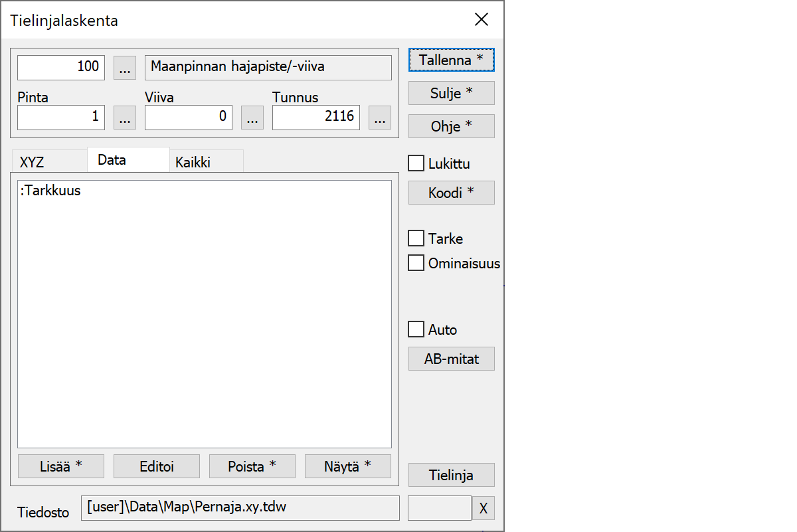The height and width of the screenshot is (532, 797).
Task: Click the browse button next to code 100
Action: 125,67
